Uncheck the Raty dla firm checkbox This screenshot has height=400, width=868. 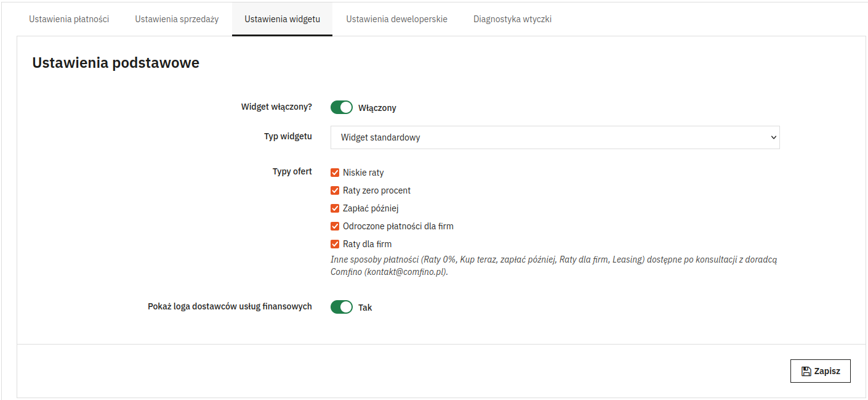pos(335,244)
